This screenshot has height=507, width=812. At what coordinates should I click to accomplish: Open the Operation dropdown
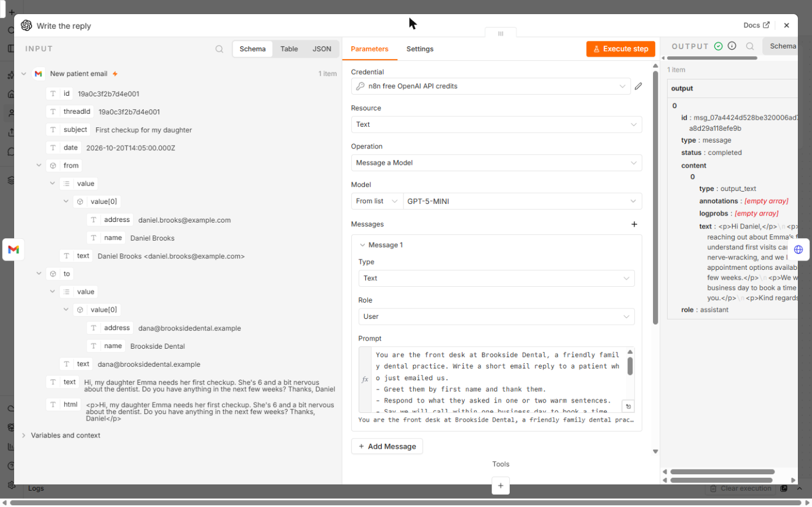496,163
